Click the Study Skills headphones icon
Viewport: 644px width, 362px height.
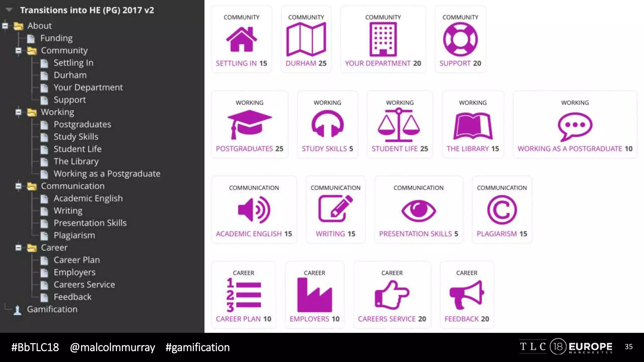327,124
